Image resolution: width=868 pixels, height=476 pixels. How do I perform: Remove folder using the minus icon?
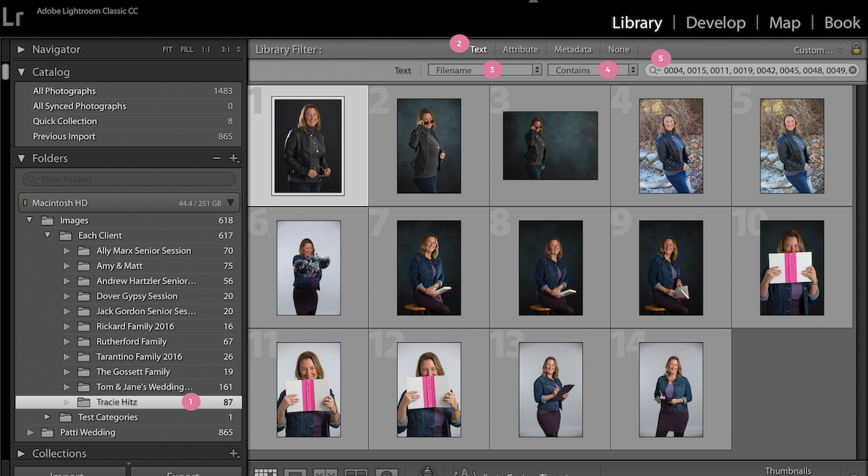pos(216,158)
